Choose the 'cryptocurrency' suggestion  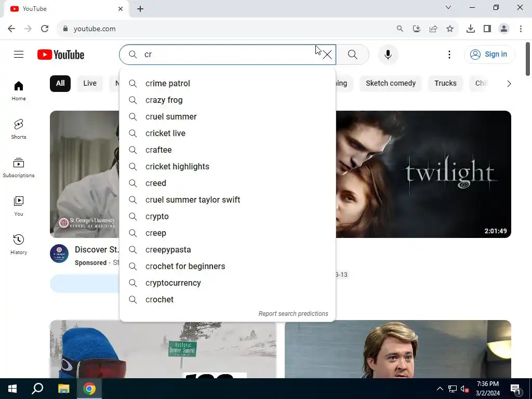tap(228, 283)
